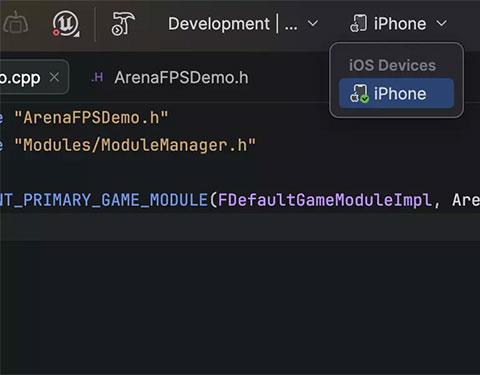Screen dimensions: 480x375
Task: Collapse the iPhone device selector chevron
Action: (442, 24)
